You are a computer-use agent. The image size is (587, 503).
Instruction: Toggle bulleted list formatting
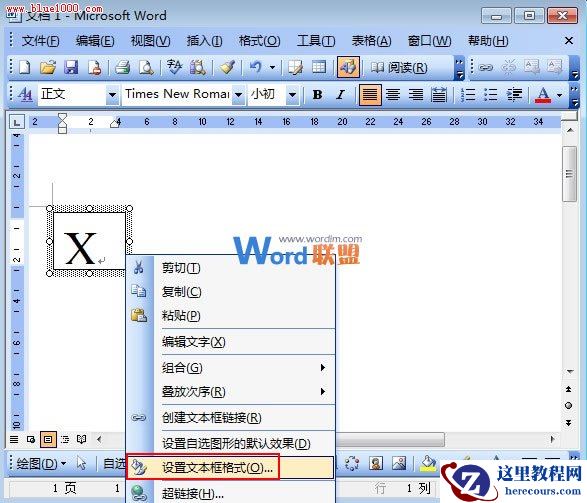[x=491, y=95]
